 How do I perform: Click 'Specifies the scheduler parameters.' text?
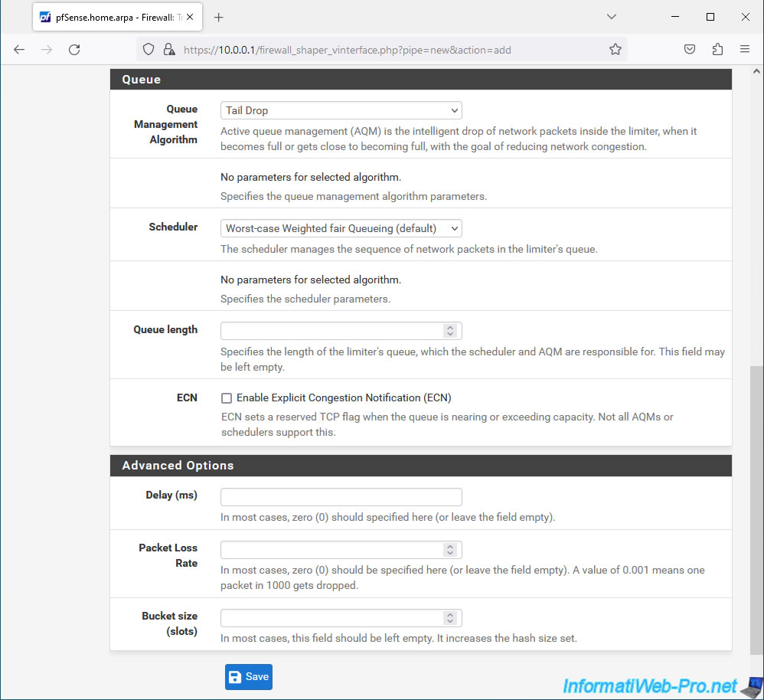coord(305,299)
